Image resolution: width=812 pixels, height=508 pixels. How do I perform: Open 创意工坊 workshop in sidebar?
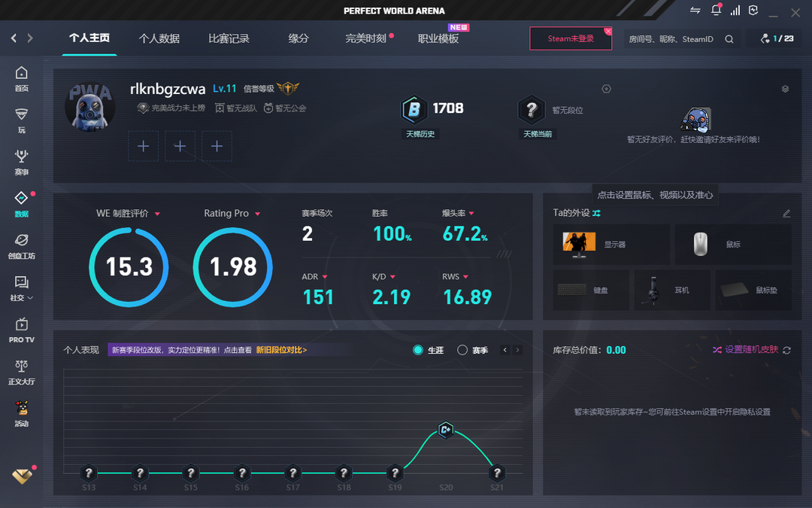[21, 245]
